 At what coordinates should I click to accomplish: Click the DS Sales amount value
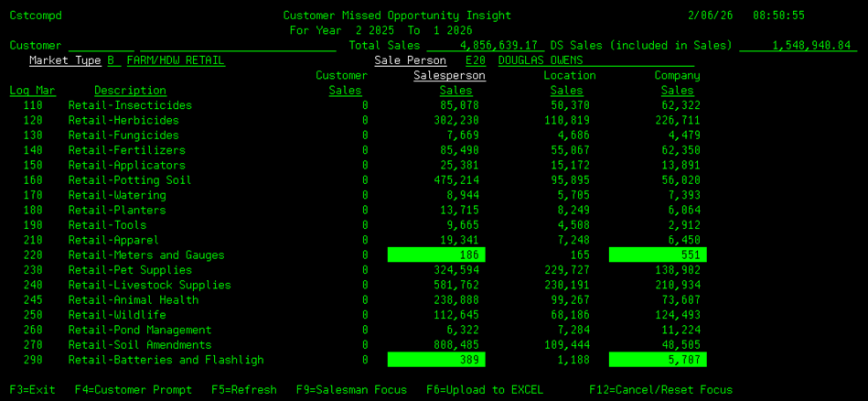tap(798, 46)
